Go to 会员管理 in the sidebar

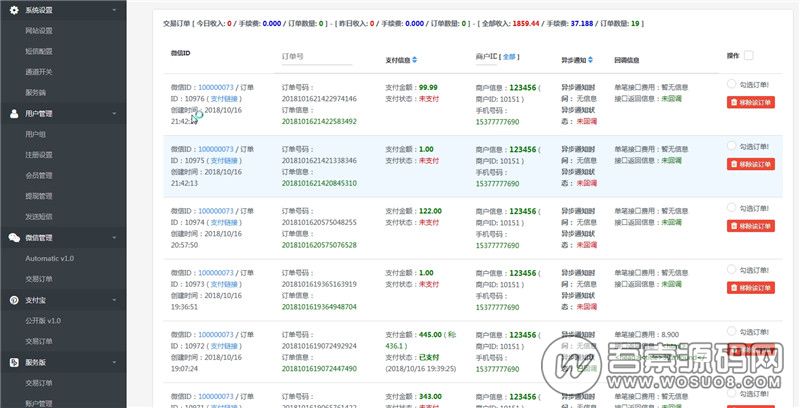point(38,175)
